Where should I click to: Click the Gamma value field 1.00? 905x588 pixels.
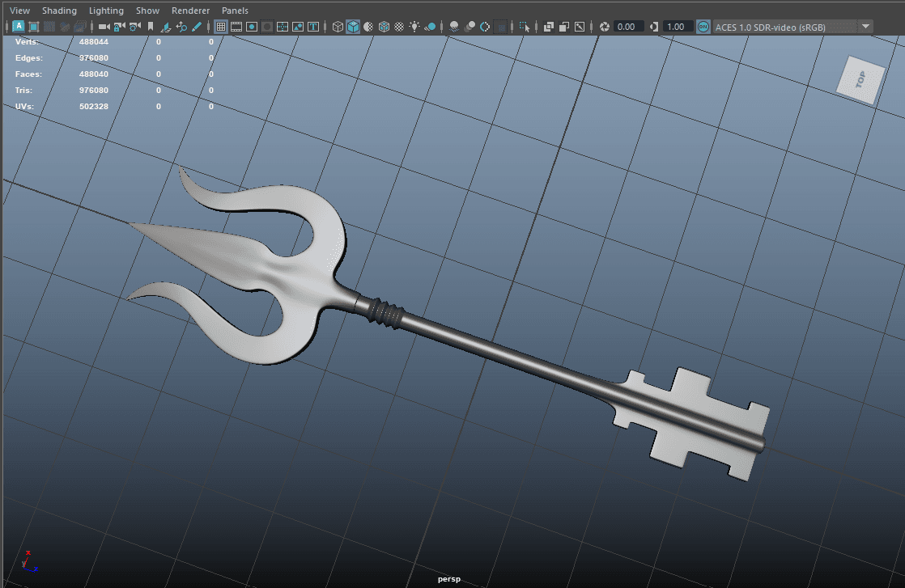(x=678, y=27)
